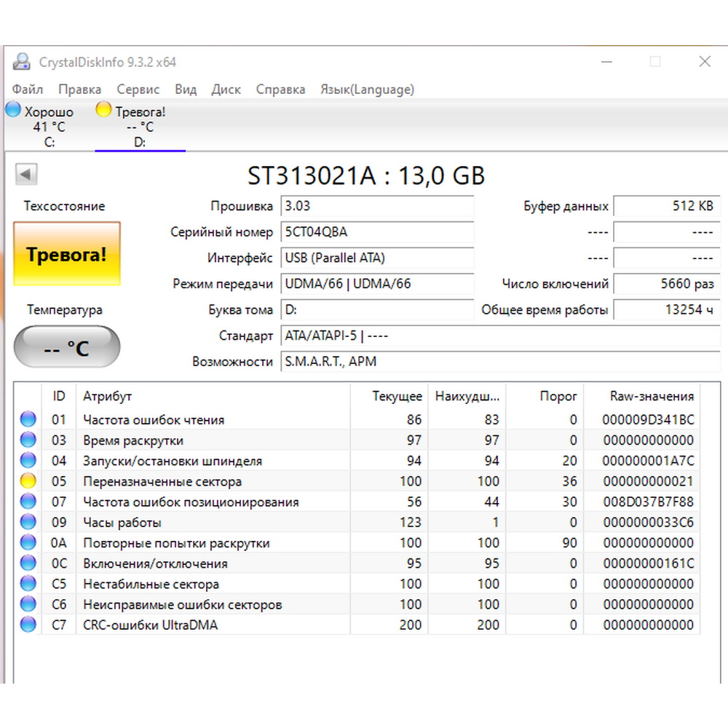Click the CrystalDiskInfo app icon in title bar
728x728 pixels.
pos(21,62)
